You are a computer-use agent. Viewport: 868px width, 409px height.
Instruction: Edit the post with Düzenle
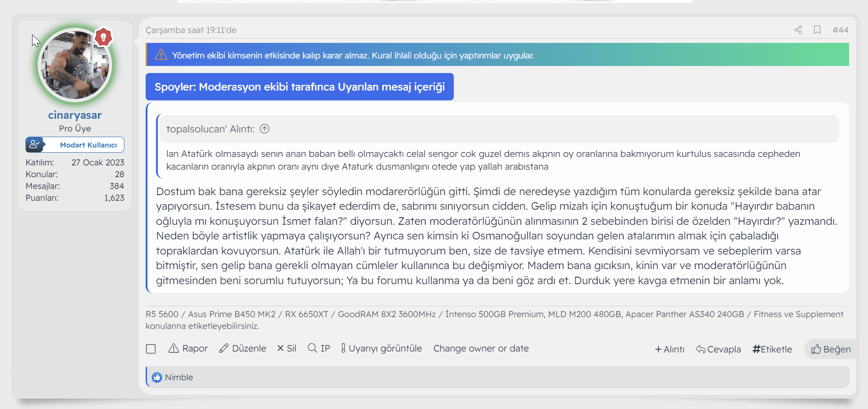point(243,349)
